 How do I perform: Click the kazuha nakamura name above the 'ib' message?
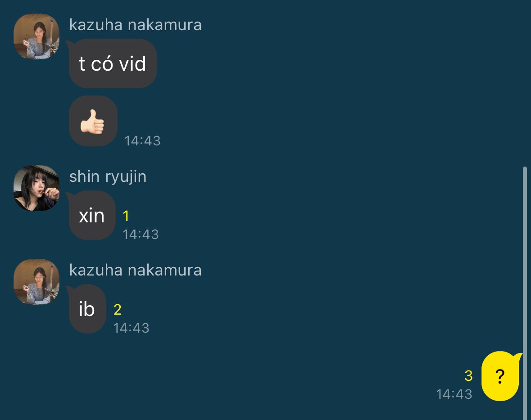tap(136, 271)
